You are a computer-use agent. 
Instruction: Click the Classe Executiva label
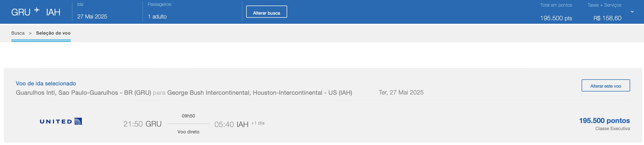click(612, 129)
